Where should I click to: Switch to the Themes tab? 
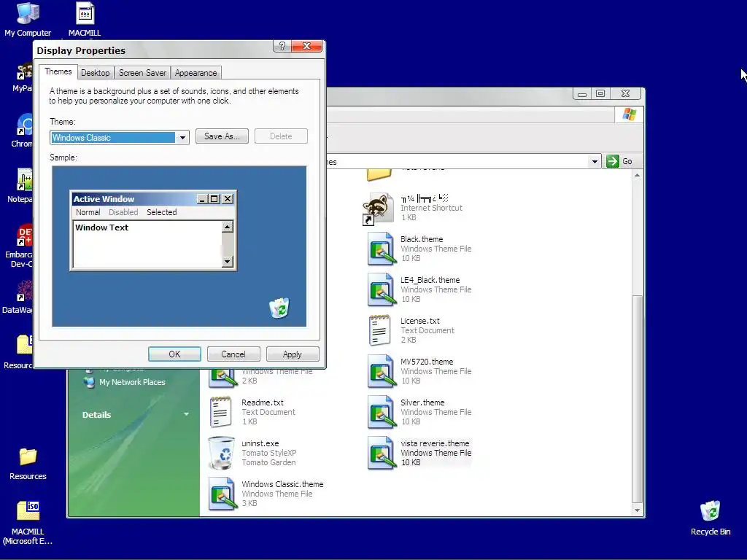coord(58,71)
